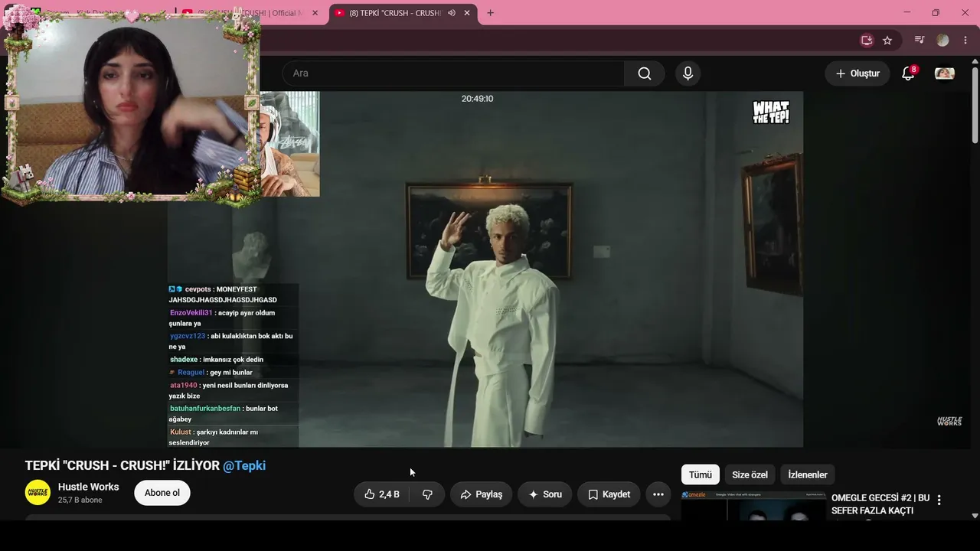Open the Hustle Works channel name
This screenshot has height=551, width=980.
tap(89, 487)
